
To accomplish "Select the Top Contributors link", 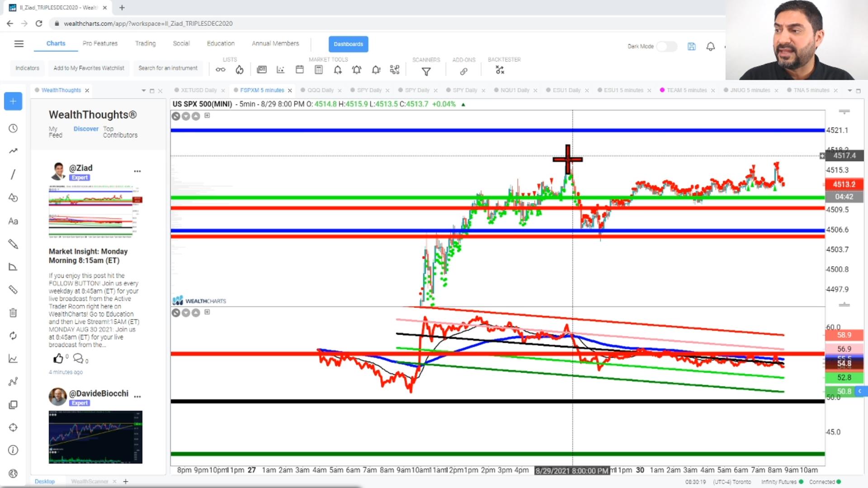I will click(x=120, y=132).
